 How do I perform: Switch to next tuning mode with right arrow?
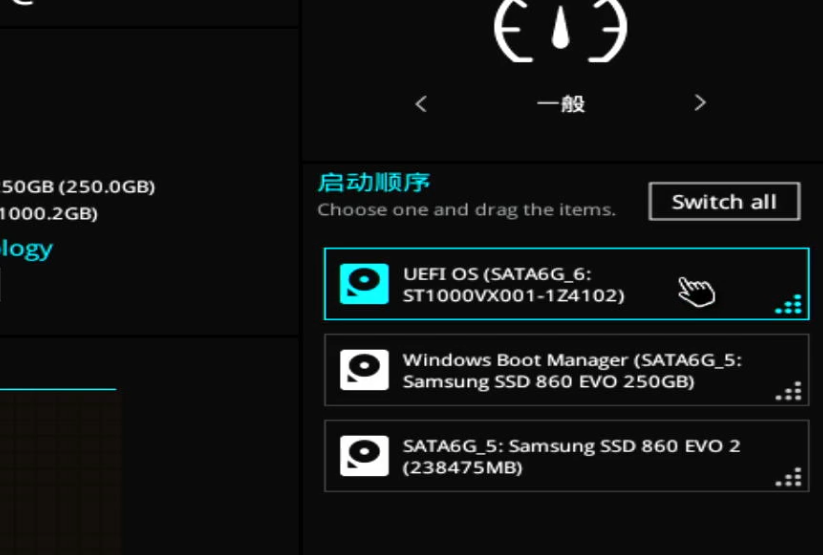click(x=700, y=103)
